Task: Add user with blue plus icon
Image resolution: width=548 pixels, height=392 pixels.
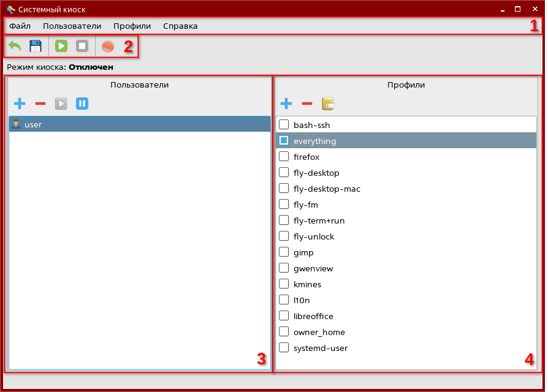Action: pos(20,104)
